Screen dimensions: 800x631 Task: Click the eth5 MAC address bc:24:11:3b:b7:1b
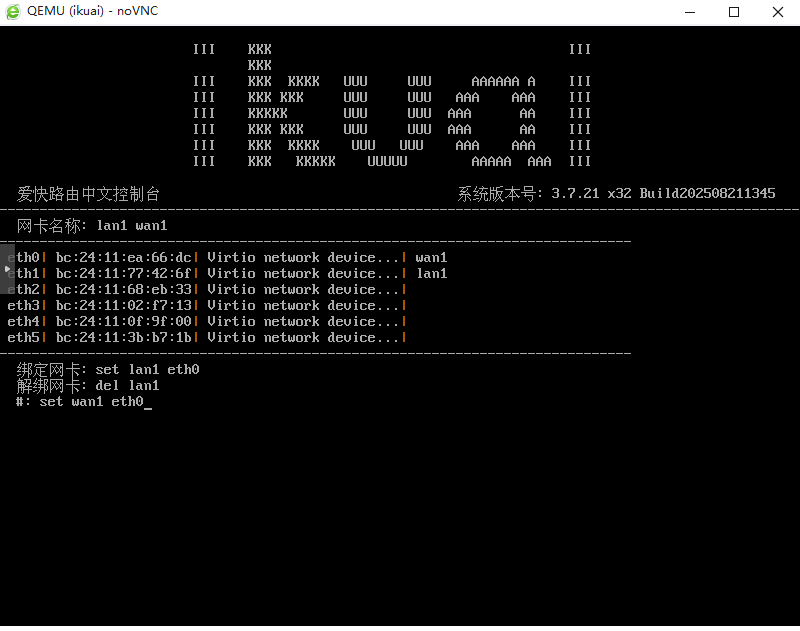(123, 338)
